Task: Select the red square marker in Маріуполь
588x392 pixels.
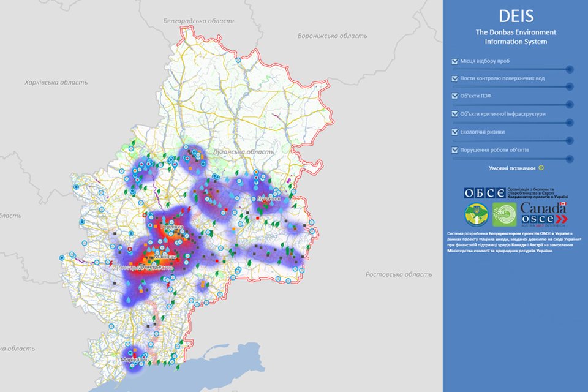Action: click(x=135, y=355)
